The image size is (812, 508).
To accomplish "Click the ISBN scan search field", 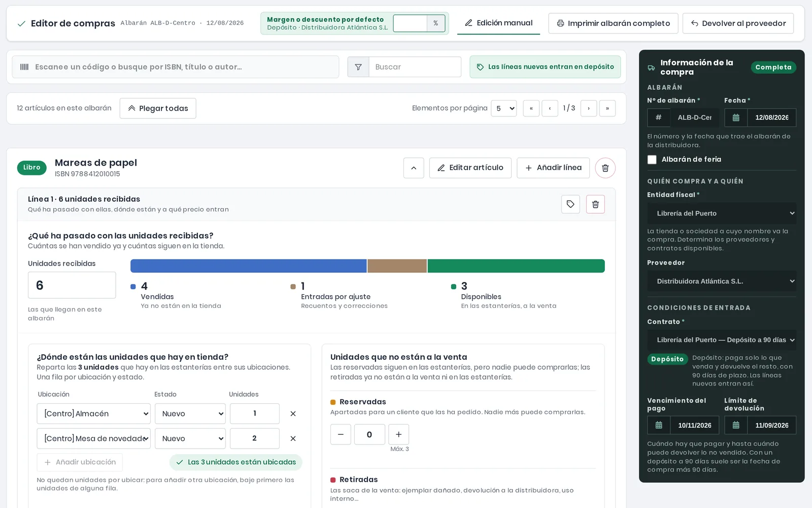I will tap(176, 67).
